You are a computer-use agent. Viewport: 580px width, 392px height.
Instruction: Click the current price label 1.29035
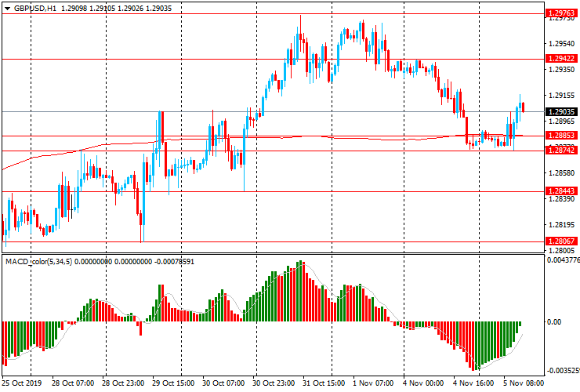tap(561, 112)
